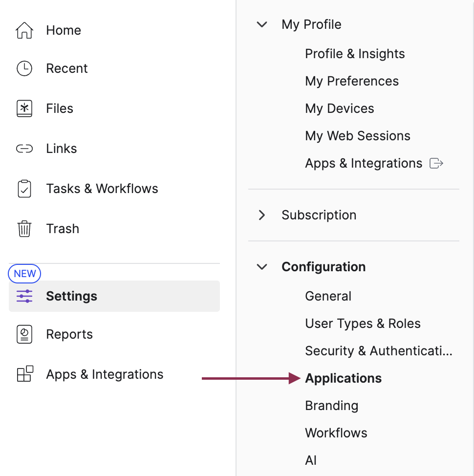Collapse the My Profile section chevron
The image size is (474, 476).
click(x=262, y=24)
